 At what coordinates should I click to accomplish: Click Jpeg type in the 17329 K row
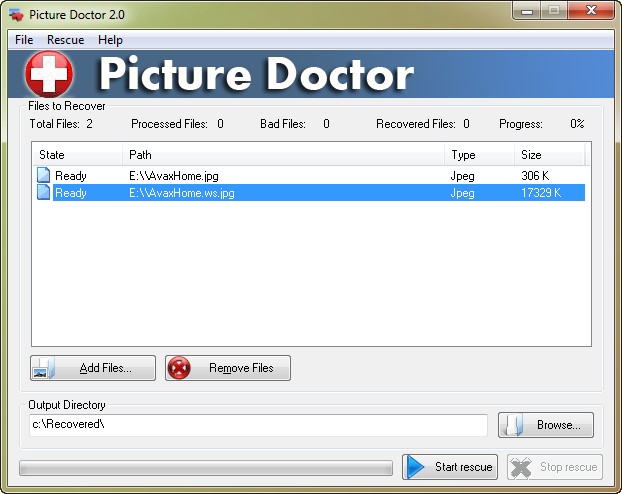pos(463,193)
